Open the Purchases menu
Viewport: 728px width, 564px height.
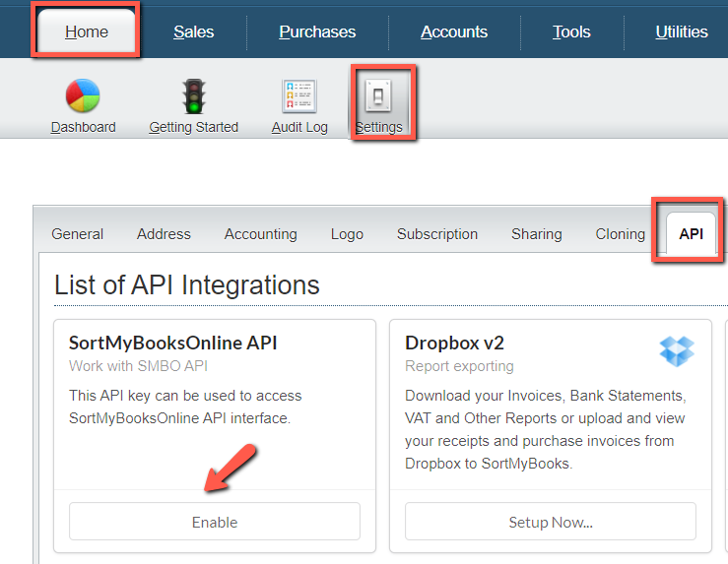[x=317, y=31]
